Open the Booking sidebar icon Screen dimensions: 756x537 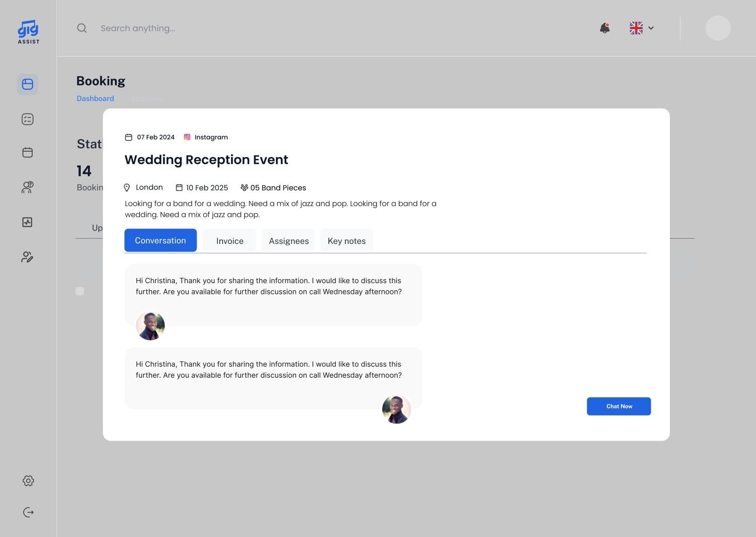tap(27, 84)
